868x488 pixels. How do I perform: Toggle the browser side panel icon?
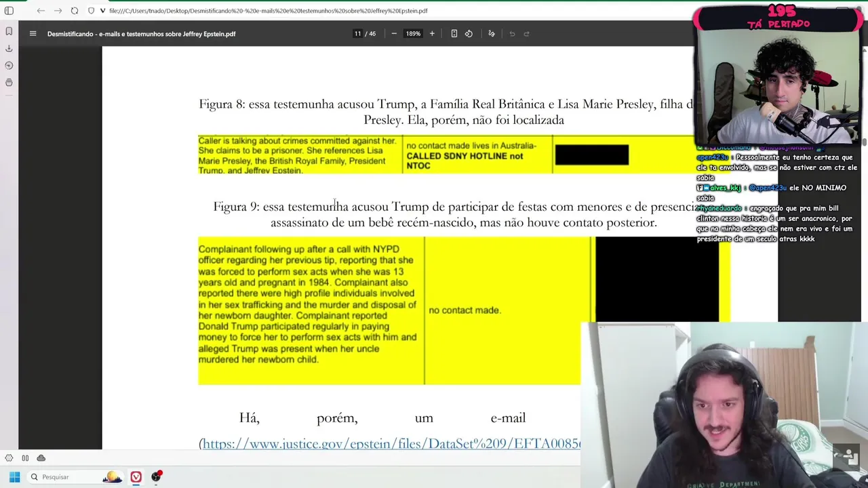9,11
